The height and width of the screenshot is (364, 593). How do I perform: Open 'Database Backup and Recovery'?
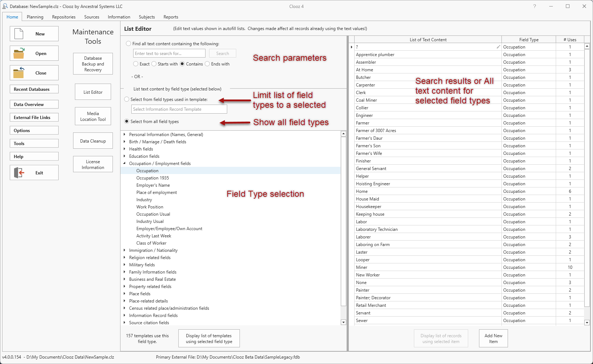93,64
